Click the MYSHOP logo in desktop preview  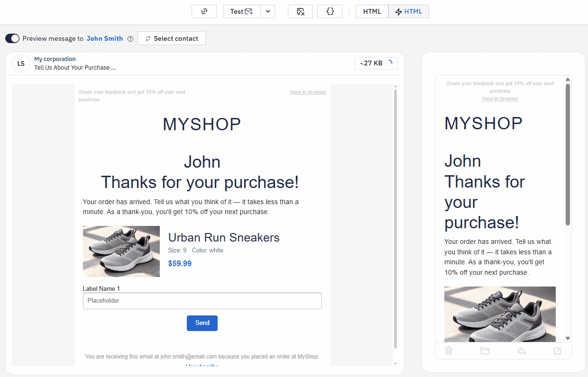(x=202, y=125)
